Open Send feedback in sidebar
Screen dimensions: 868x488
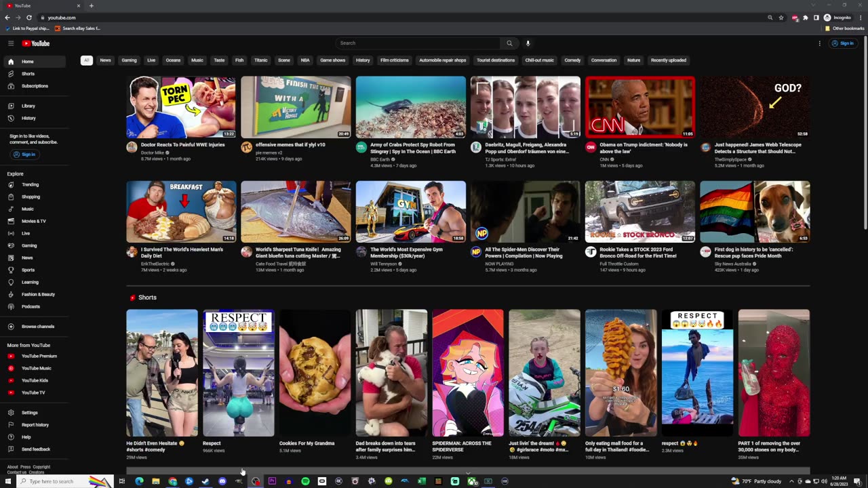pos(33,449)
